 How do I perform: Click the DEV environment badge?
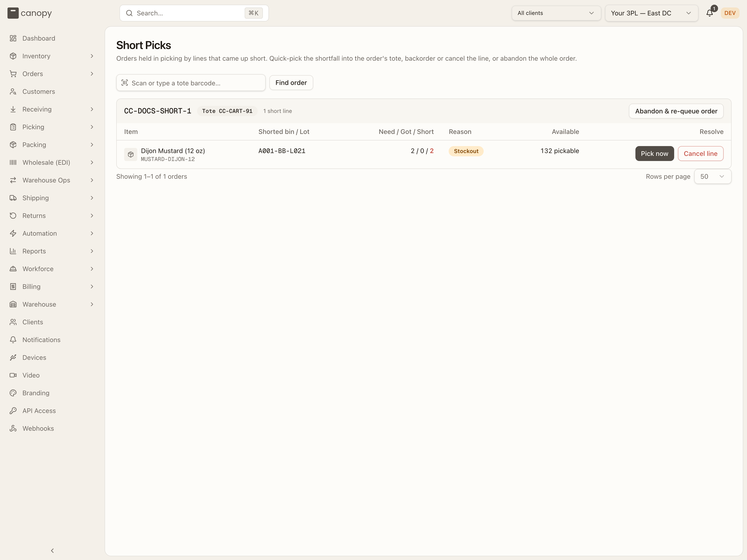coord(730,13)
